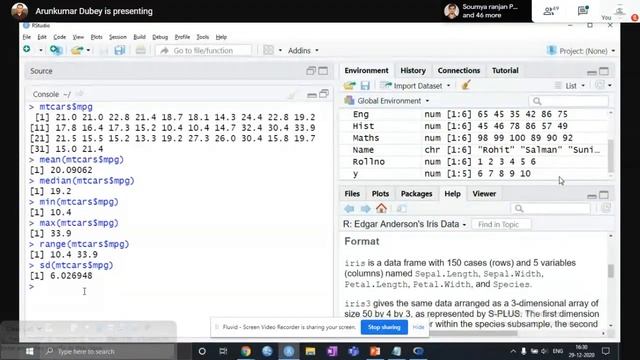Open the Windows Start button

click(29, 351)
